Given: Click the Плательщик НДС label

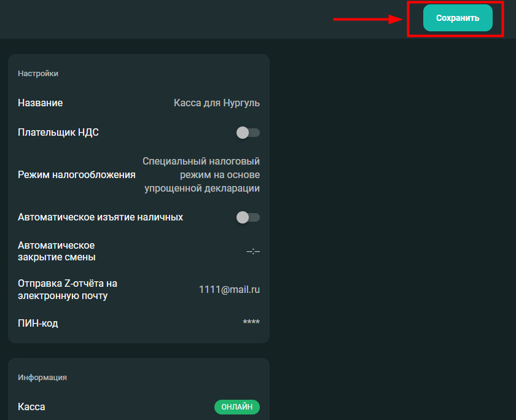Looking at the screenshot, I should tap(58, 132).
